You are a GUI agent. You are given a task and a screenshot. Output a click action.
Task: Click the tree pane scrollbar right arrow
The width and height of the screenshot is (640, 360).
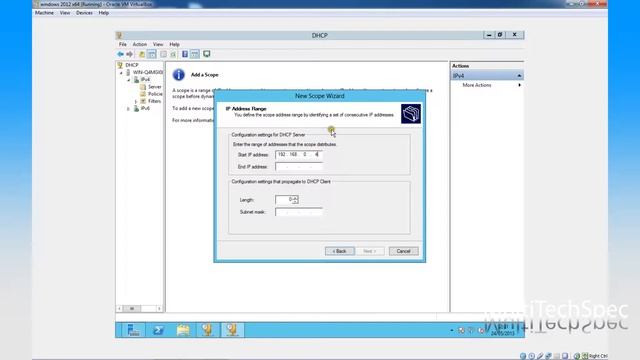tap(159, 309)
